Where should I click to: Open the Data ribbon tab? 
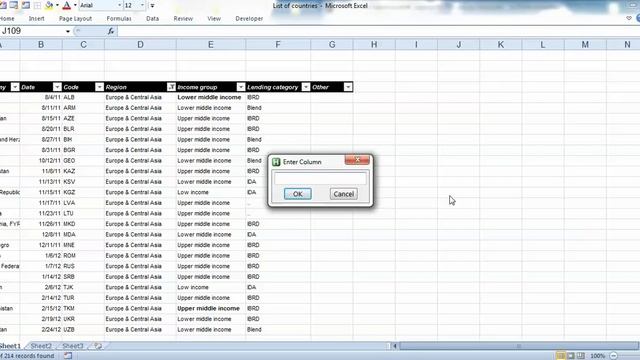[x=153, y=18]
